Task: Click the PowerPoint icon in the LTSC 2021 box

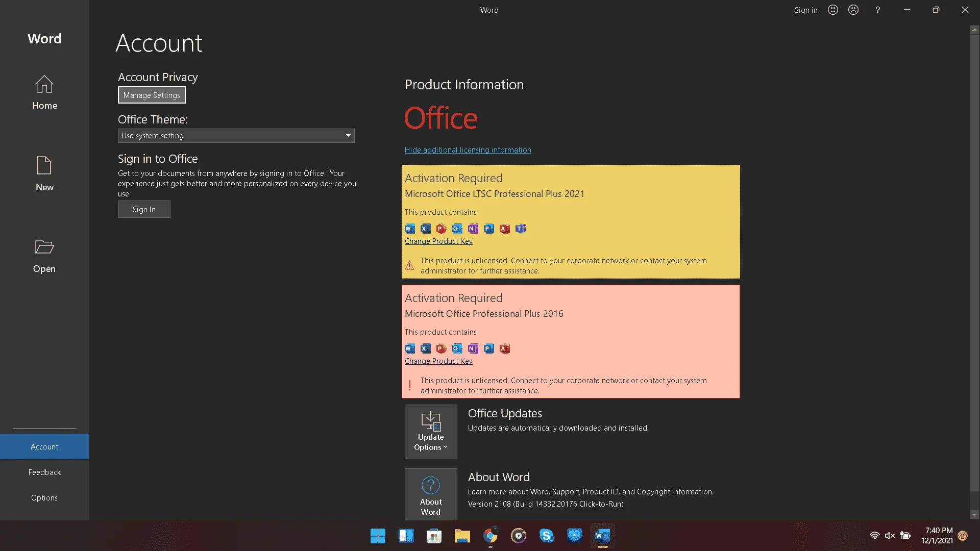Action: tap(442, 229)
